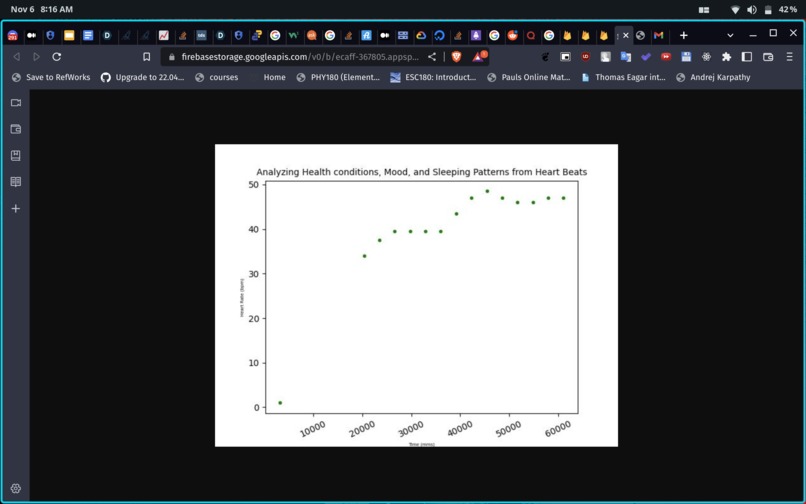Open the bookmarks panel in left sidebar
Viewport: 806px width, 504px height.
(x=16, y=156)
